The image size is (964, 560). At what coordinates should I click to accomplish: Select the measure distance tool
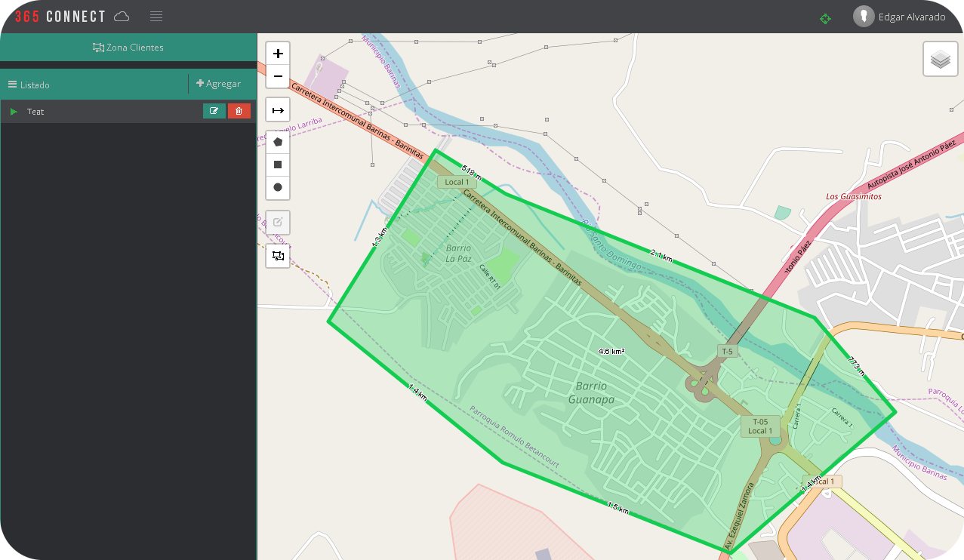pos(278,110)
